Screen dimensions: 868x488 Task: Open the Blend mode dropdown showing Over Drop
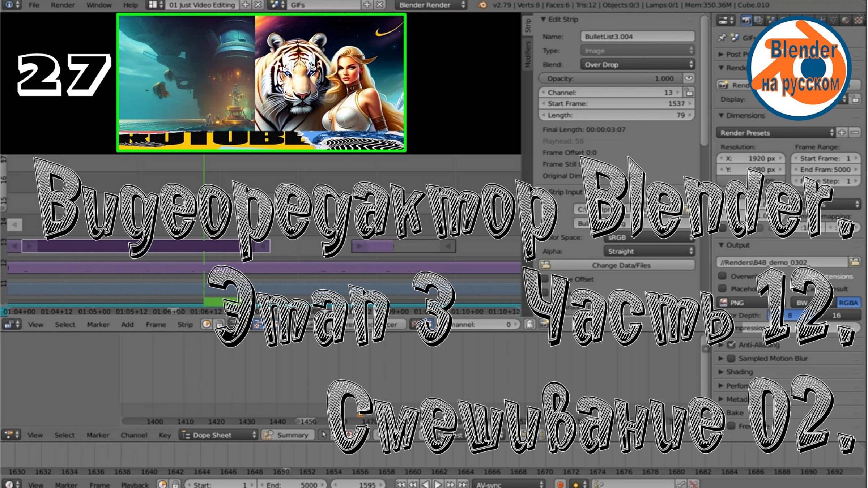(x=637, y=65)
